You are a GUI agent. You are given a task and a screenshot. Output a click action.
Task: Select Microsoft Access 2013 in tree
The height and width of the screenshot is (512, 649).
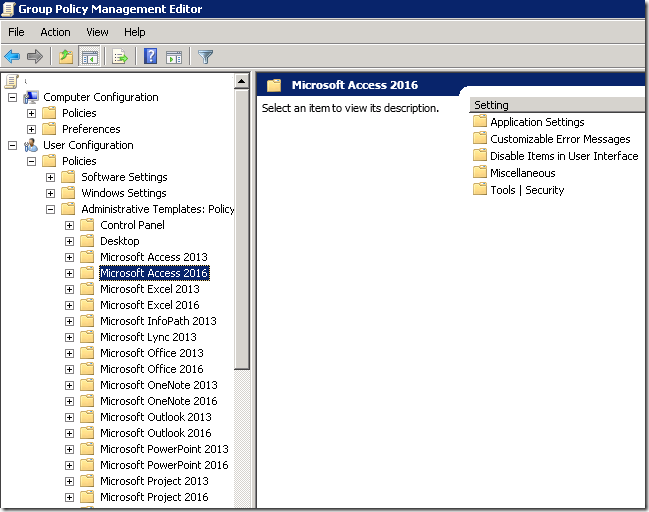[154, 257]
